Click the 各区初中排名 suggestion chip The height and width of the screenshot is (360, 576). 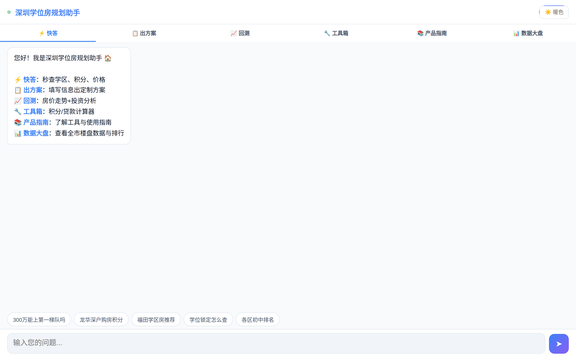(258, 320)
